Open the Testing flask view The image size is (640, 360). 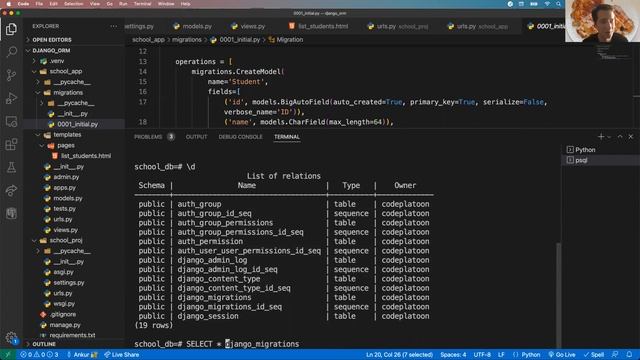coord(11,167)
